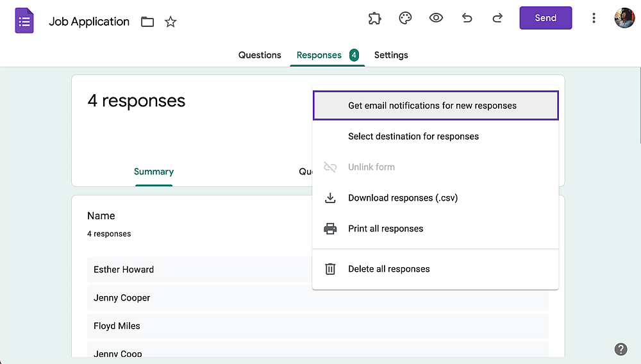Choose Print all responses
Viewport: 641px width, 364px height.
(436, 228)
